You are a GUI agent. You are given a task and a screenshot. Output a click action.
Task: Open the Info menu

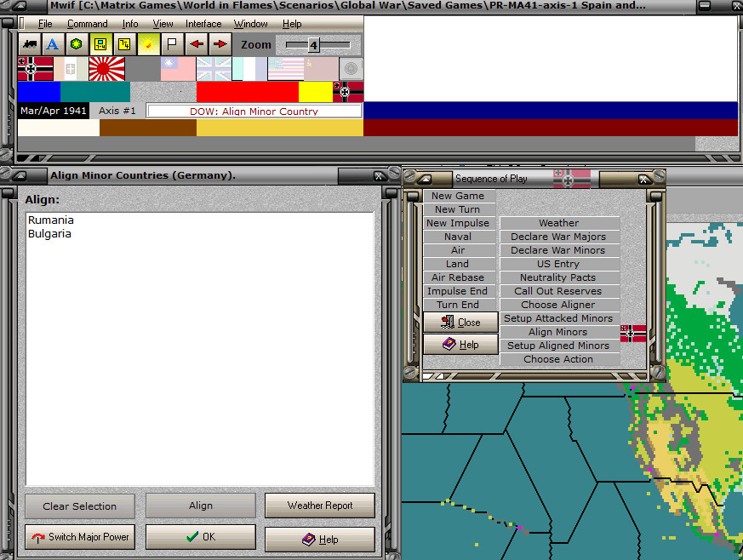click(x=130, y=24)
